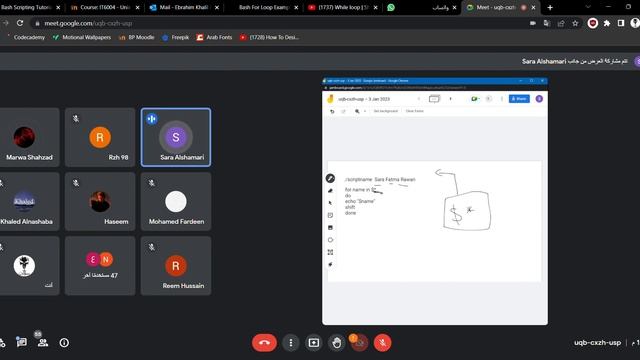Reload the Meet page
This screenshot has height=360, width=640.
(x=20, y=23)
